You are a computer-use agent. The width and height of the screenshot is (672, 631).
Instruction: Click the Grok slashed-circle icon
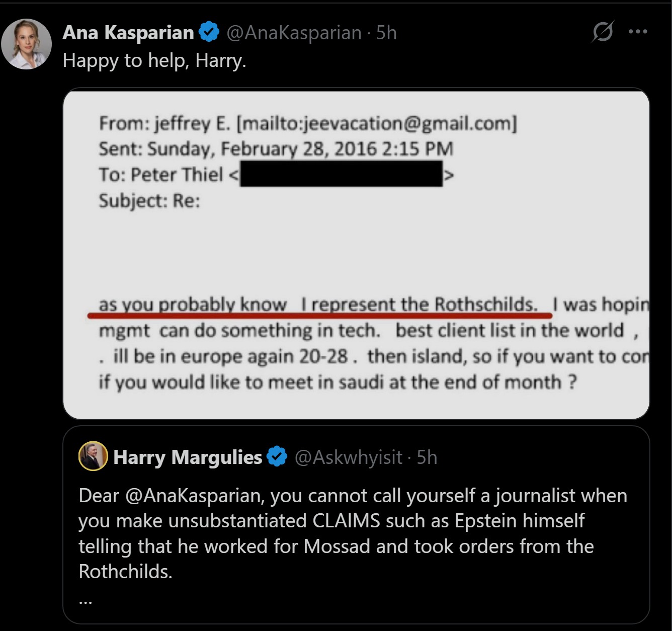(x=602, y=32)
